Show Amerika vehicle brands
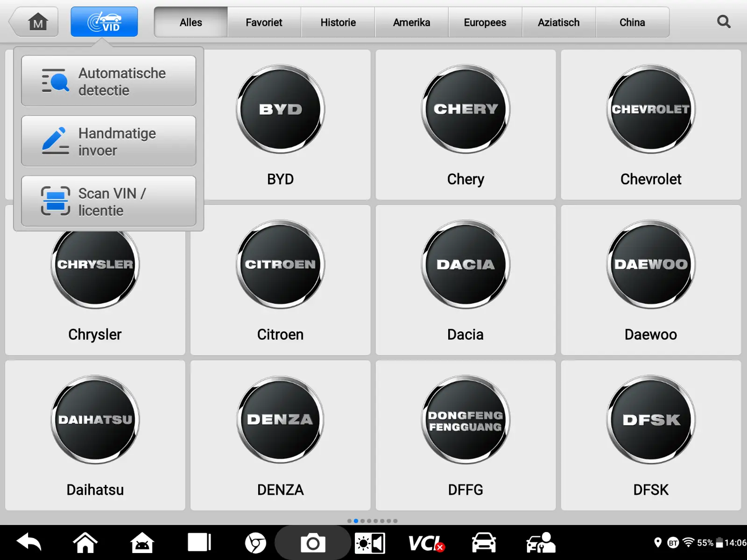The width and height of the screenshot is (747, 560). click(412, 22)
